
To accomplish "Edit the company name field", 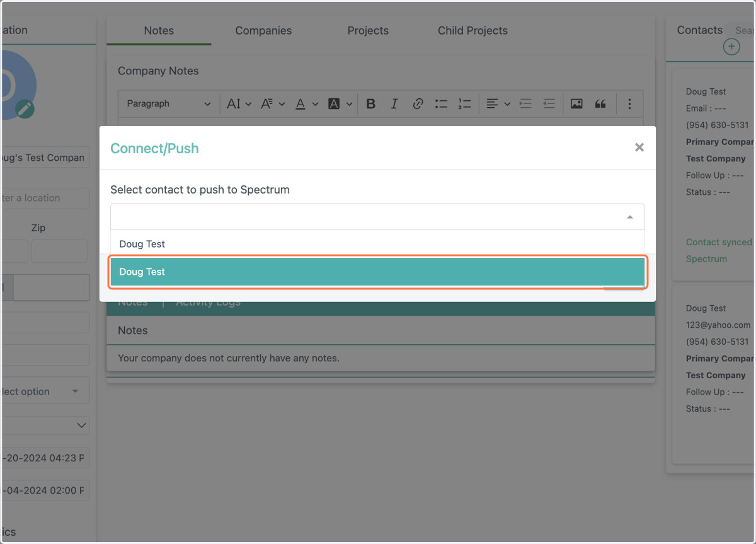I will click(x=45, y=158).
